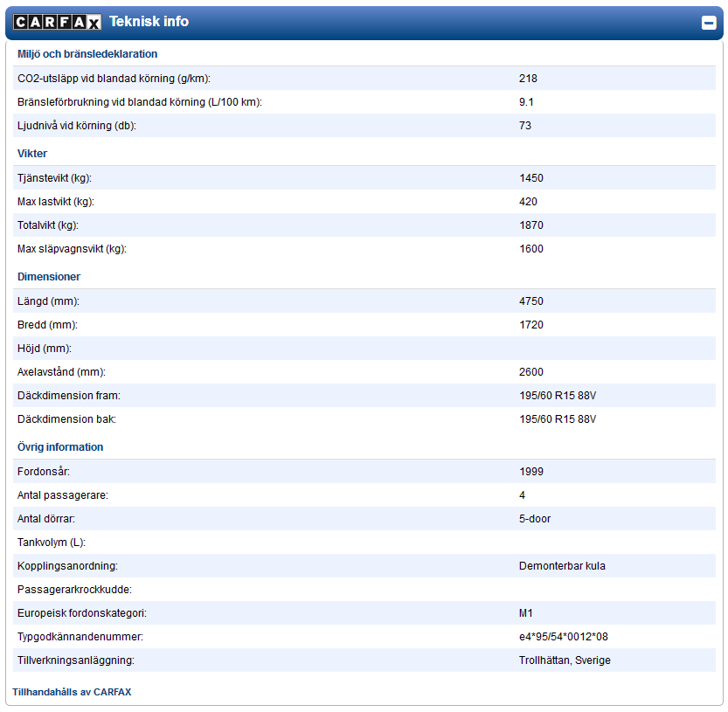Click the Bränsleförbrukning vid blandad körning label

point(140,102)
